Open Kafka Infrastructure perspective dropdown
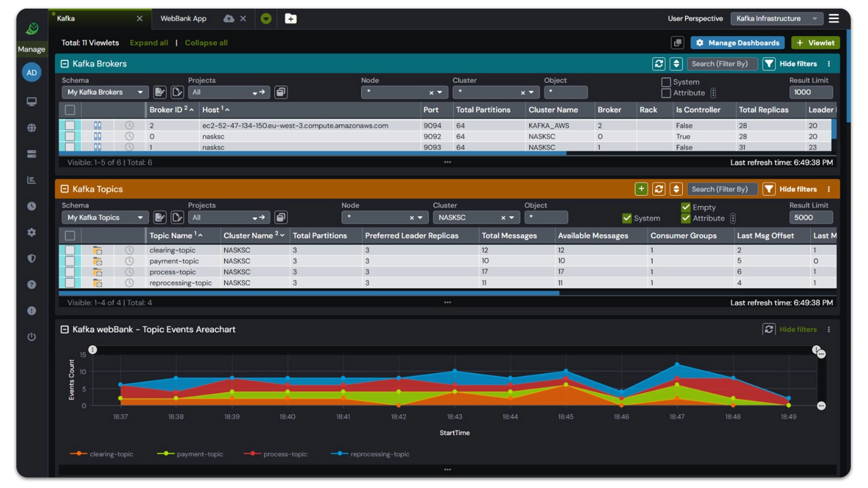This screenshot has height=488, width=868. tap(776, 19)
